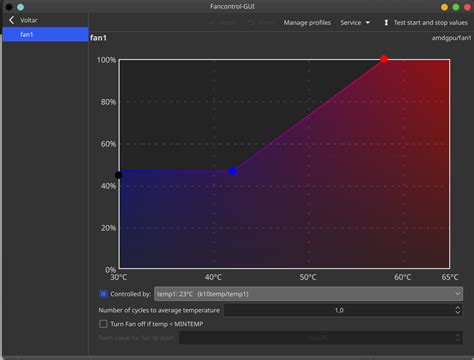Click the 50°C axis label
Viewport: 474px width, 360px height.
click(308, 277)
